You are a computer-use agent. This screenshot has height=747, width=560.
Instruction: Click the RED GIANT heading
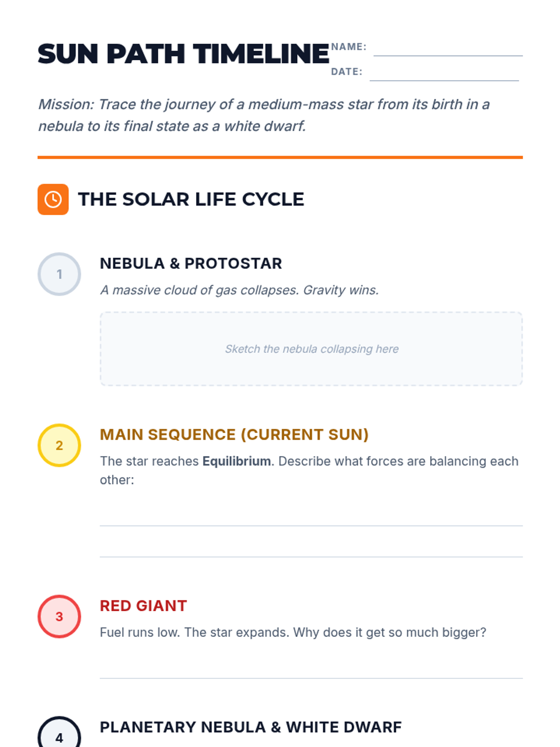[143, 606]
